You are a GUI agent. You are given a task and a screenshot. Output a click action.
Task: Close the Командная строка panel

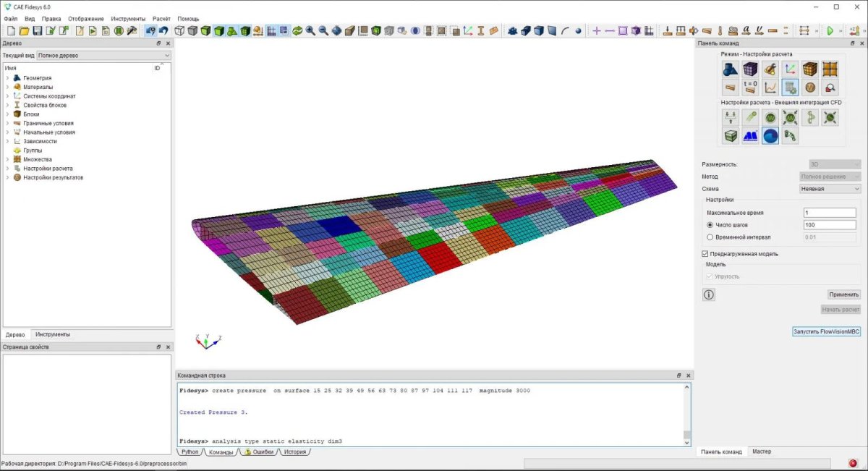coord(688,375)
